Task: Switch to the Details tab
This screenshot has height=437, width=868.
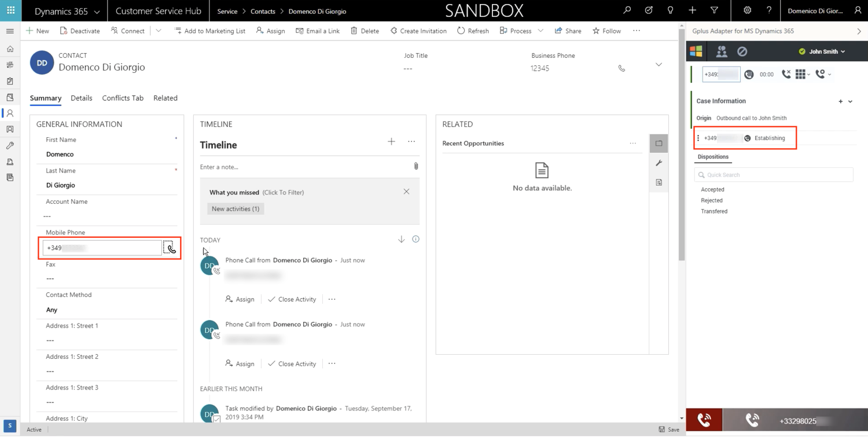Action: coord(82,98)
